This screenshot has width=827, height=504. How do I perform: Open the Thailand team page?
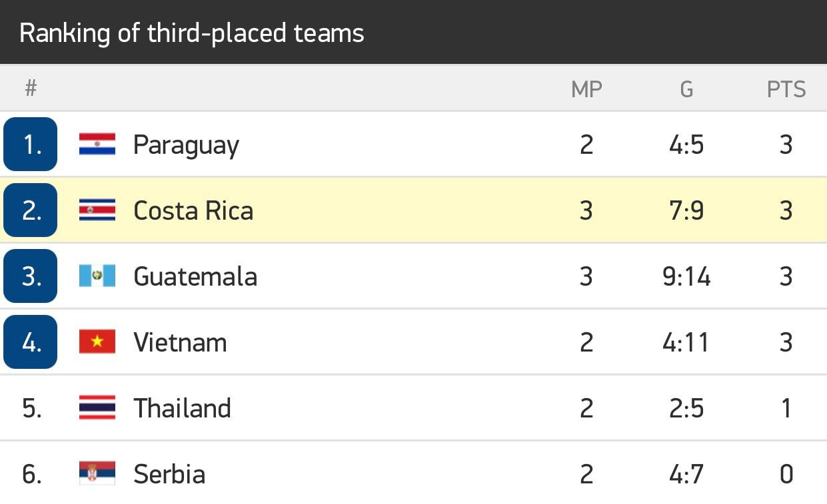(182, 408)
